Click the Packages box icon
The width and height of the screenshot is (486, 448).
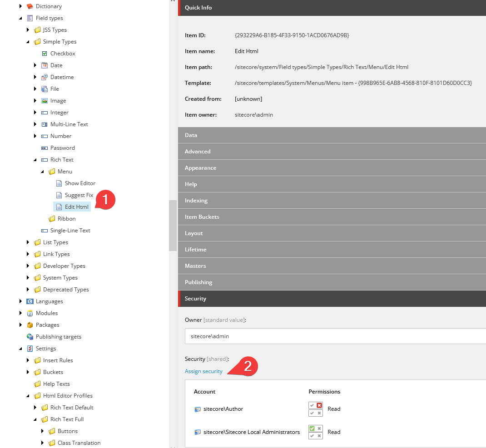click(x=30, y=325)
